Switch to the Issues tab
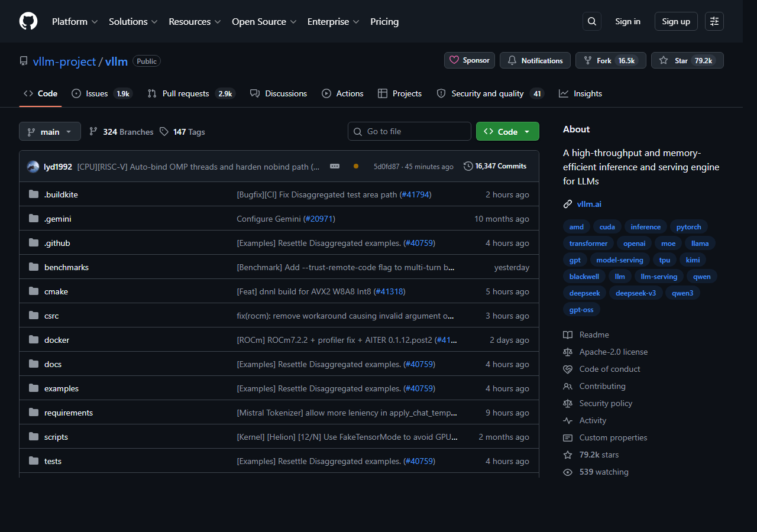Screen dimensions: 757x532 (102, 93)
